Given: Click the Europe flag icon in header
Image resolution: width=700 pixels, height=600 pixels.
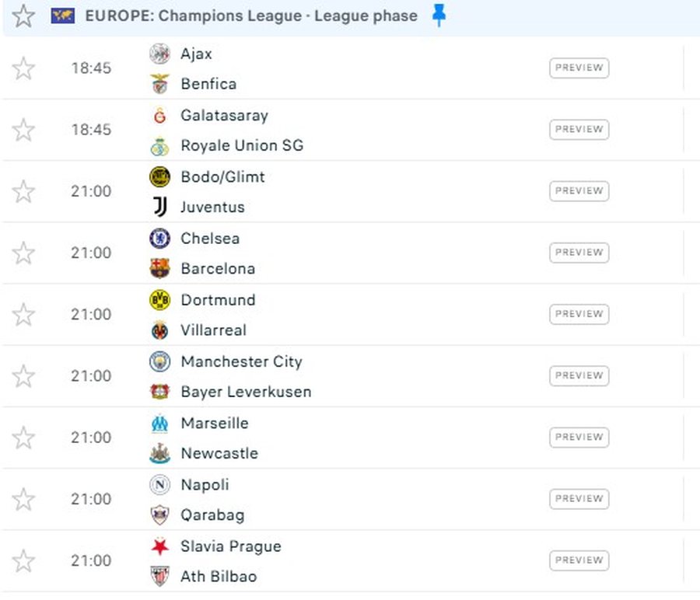Looking at the screenshot, I should coord(63,16).
